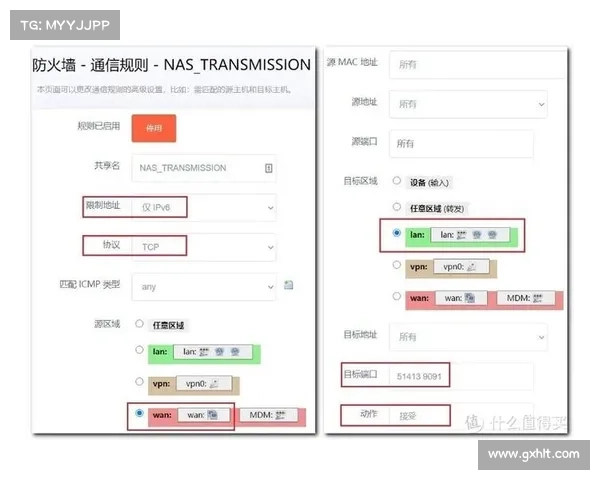This screenshot has width=600, height=480.
Task: Click the vpn0 interface badge in 目标区域
Action: pyautogui.click(x=461, y=266)
